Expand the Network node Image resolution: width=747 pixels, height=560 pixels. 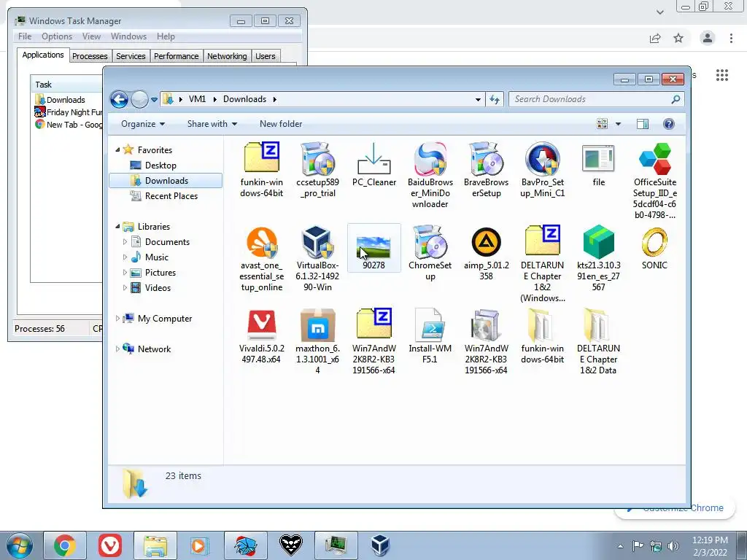(117, 349)
